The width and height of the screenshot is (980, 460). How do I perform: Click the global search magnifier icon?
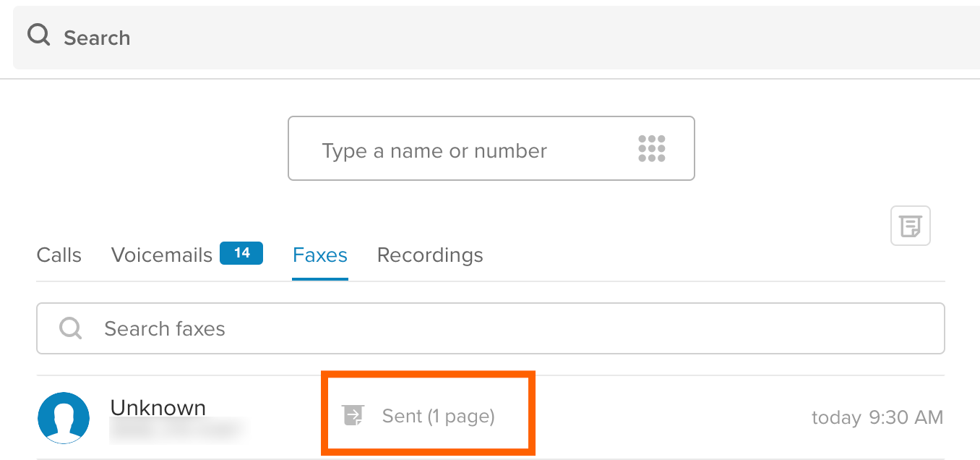click(x=38, y=35)
